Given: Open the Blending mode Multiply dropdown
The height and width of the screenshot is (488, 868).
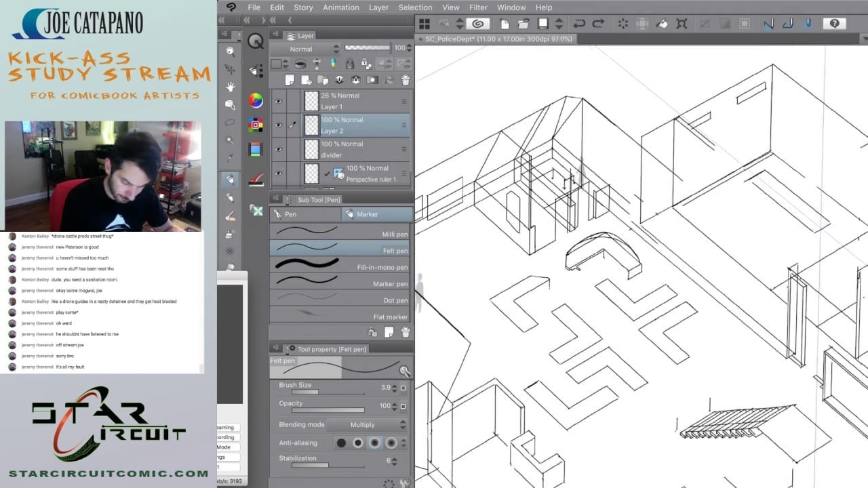Looking at the screenshot, I should point(367,425).
